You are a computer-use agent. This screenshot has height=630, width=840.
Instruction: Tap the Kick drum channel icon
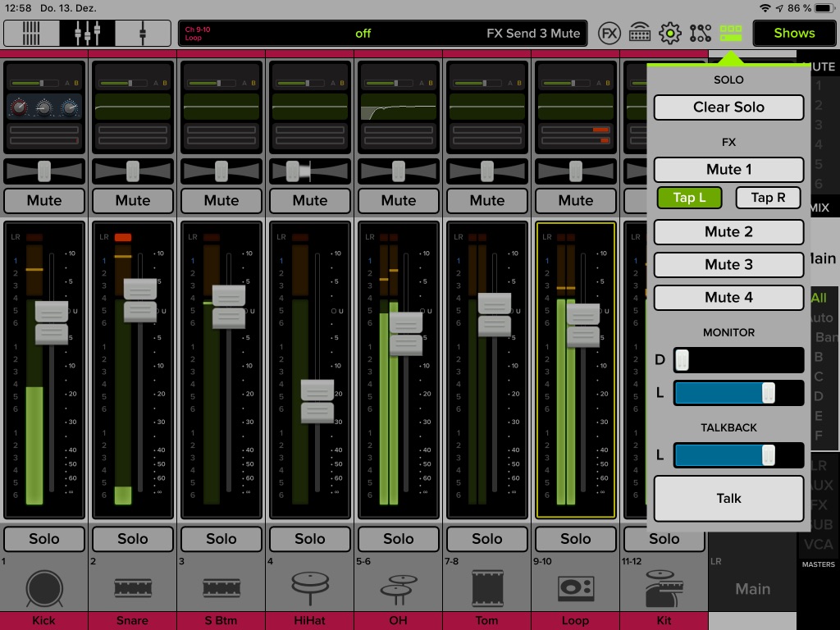coord(43,588)
